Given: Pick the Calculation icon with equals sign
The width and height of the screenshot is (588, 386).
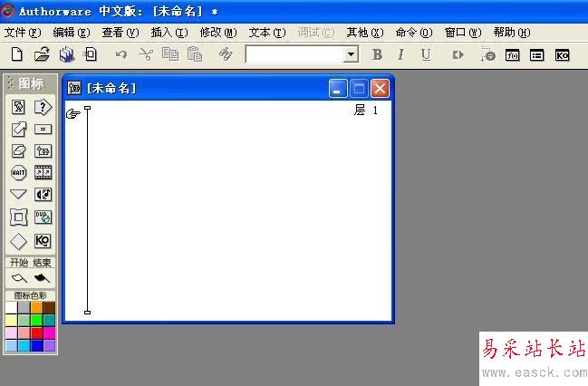Looking at the screenshot, I should pos(43,129).
